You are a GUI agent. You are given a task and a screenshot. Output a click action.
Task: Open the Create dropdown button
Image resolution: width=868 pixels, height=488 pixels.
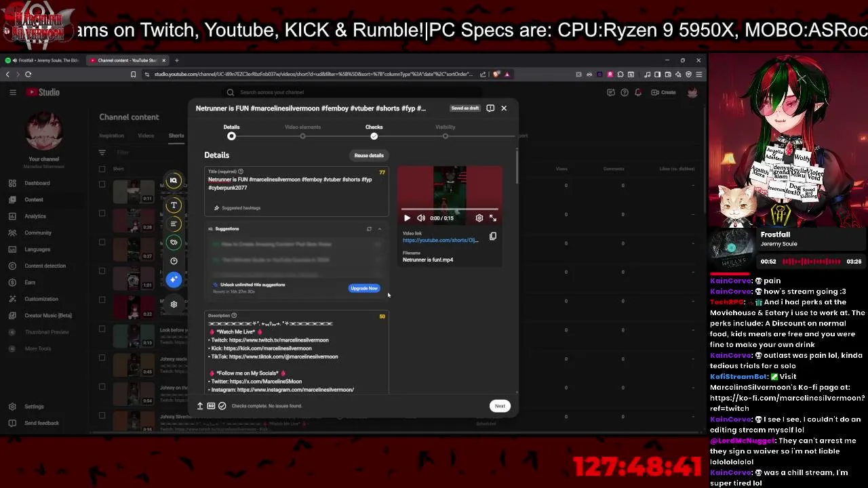(663, 92)
